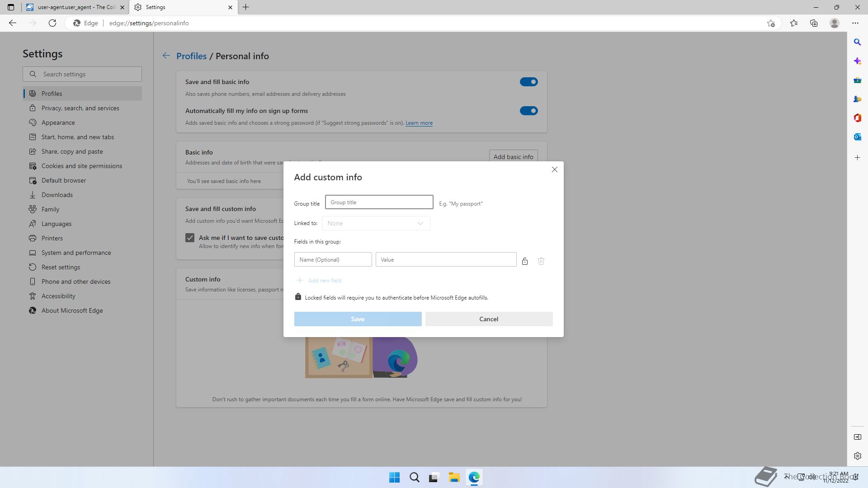Open Settings and more ellipsis menu
Viewport: 868px width, 488px height.
coord(855,23)
